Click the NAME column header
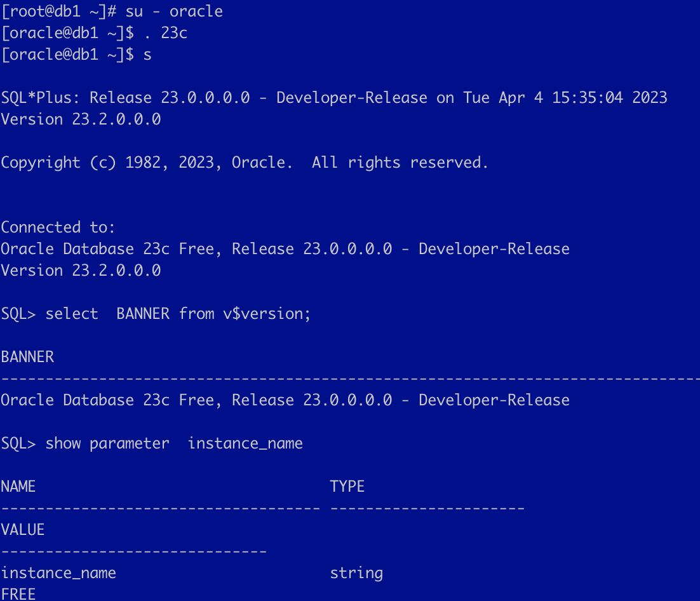This screenshot has width=700, height=601. [x=18, y=486]
